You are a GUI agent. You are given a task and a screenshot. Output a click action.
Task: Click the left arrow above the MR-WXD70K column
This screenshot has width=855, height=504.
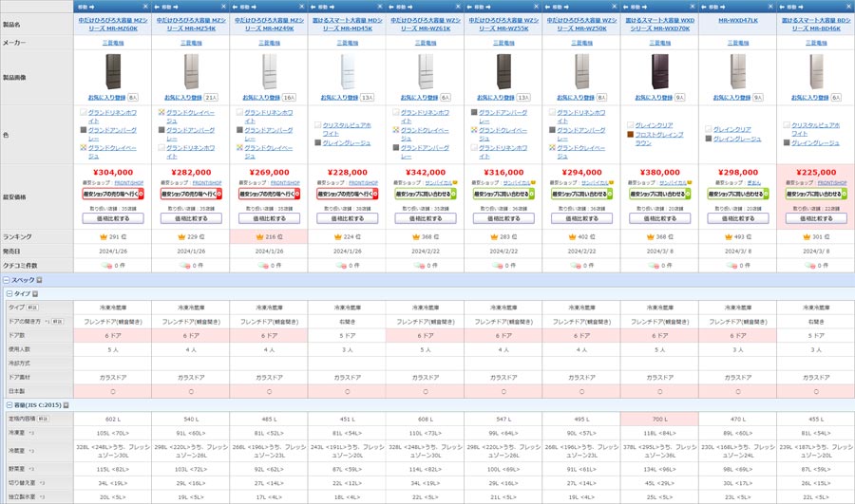click(626, 7)
